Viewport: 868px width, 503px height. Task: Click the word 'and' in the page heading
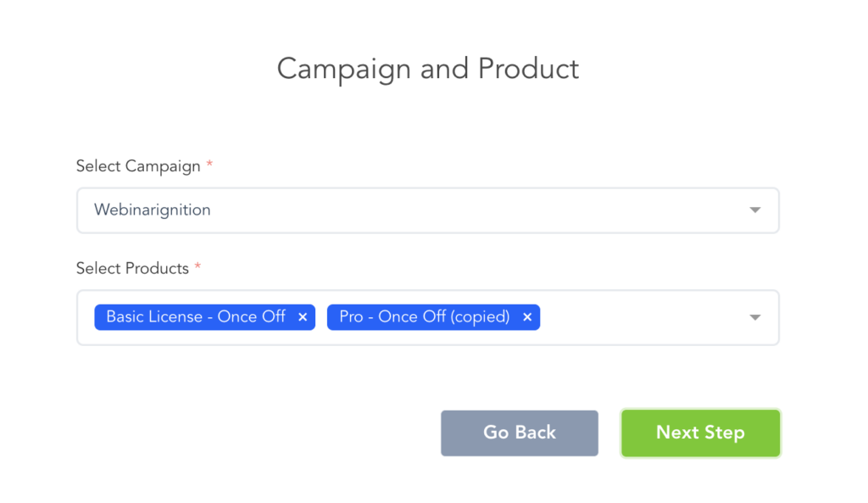[x=445, y=69]
